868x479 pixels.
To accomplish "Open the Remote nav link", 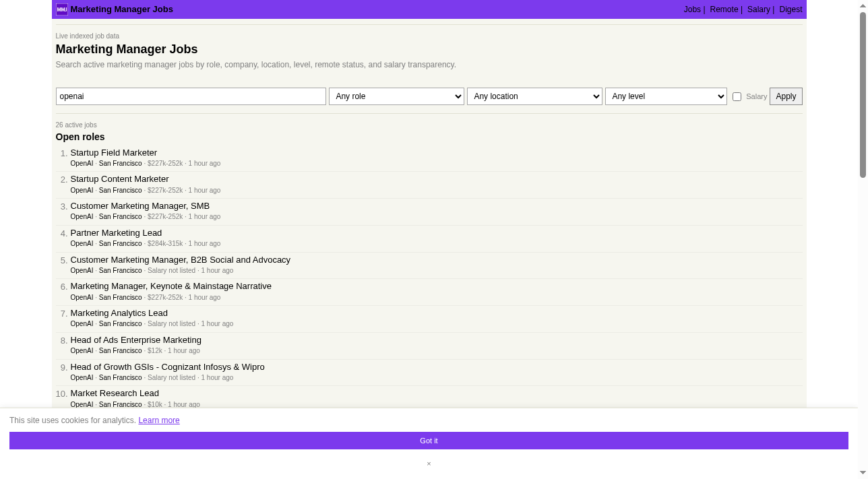I will coord(724,9).
